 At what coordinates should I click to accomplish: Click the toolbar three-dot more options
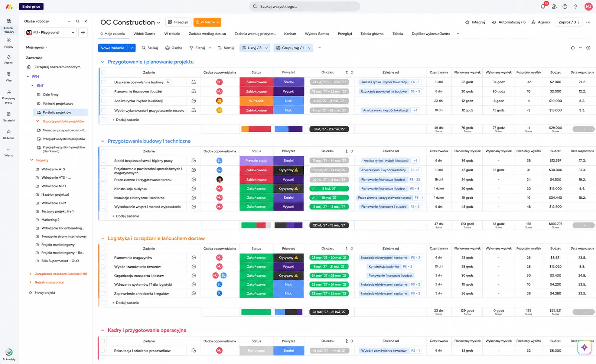point(319,48)
